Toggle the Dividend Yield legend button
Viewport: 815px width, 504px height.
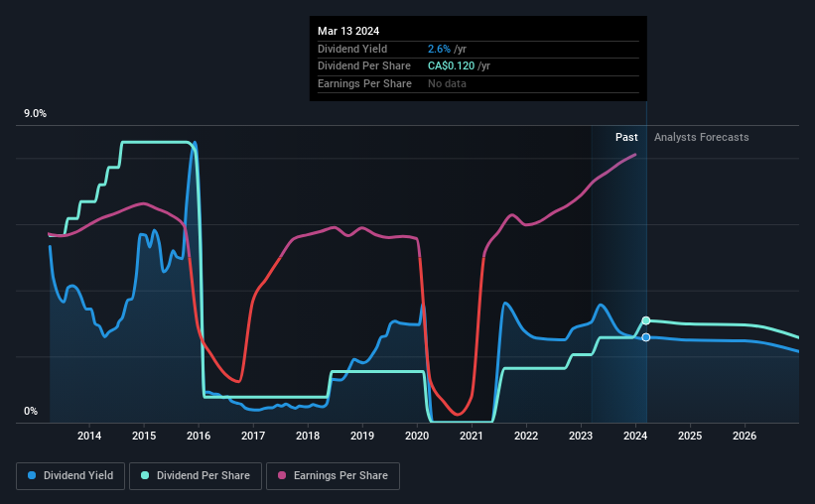(70, 476)
